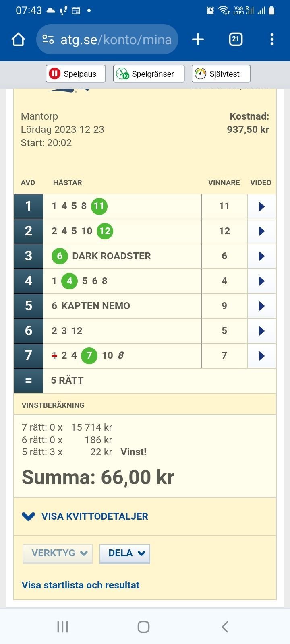Screen dimensions: 290x644
Task: Click the Spelpaus button
Action: tap(76, 74)
